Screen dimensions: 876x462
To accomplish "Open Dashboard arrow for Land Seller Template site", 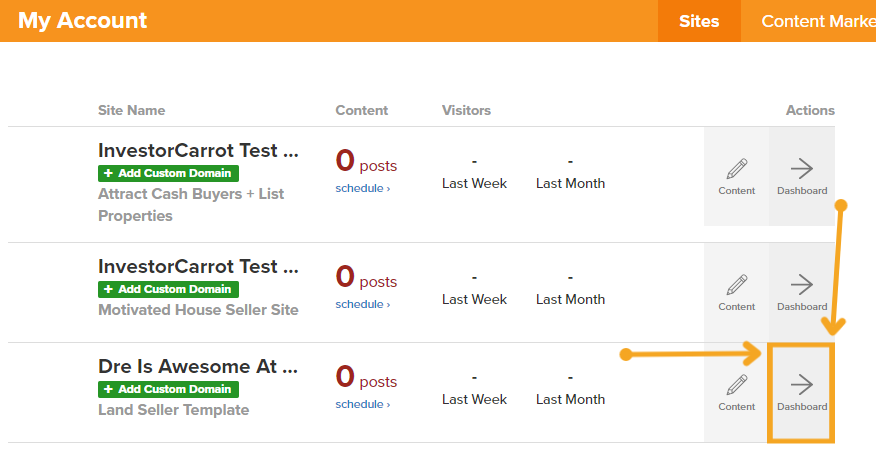I will (x=802, y=393).
